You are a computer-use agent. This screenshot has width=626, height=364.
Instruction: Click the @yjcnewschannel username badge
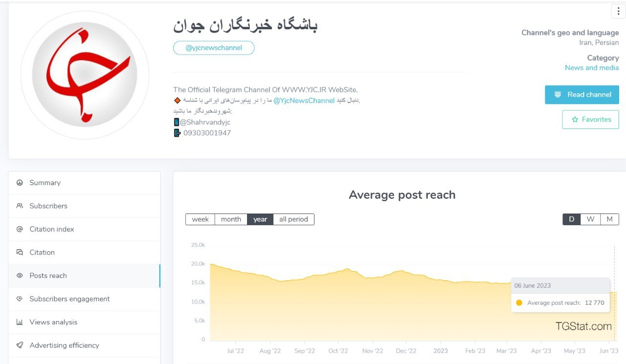coord(214,47)
